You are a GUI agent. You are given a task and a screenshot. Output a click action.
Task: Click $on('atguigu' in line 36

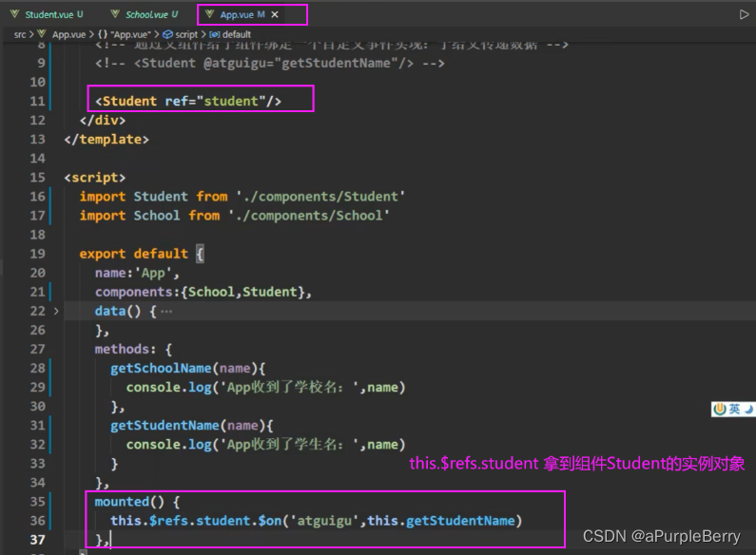308,521
